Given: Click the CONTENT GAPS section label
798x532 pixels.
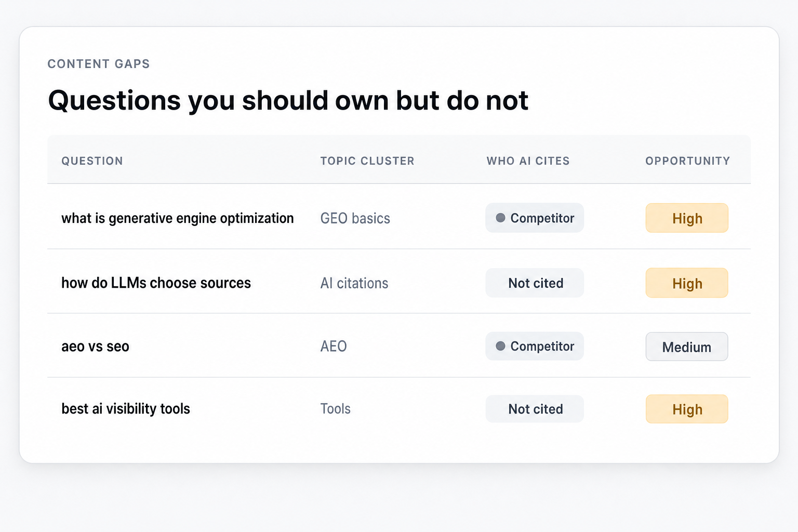Looking at the screenshot, I should (99, 64).
